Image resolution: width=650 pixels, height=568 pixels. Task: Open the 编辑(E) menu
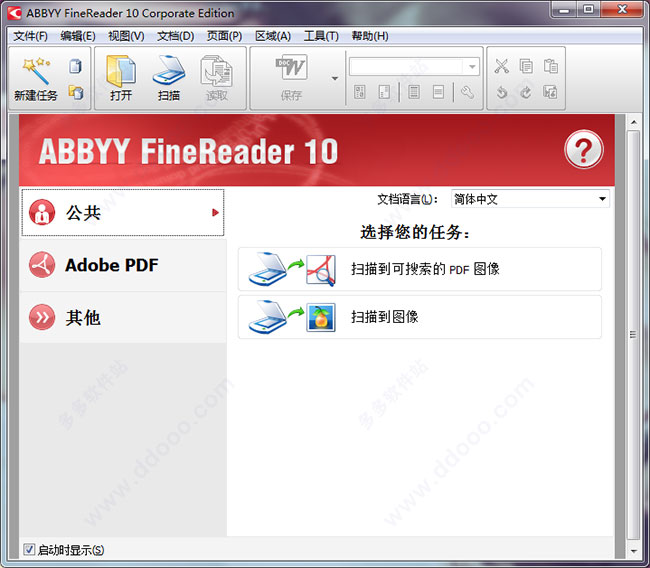point(78,36)
